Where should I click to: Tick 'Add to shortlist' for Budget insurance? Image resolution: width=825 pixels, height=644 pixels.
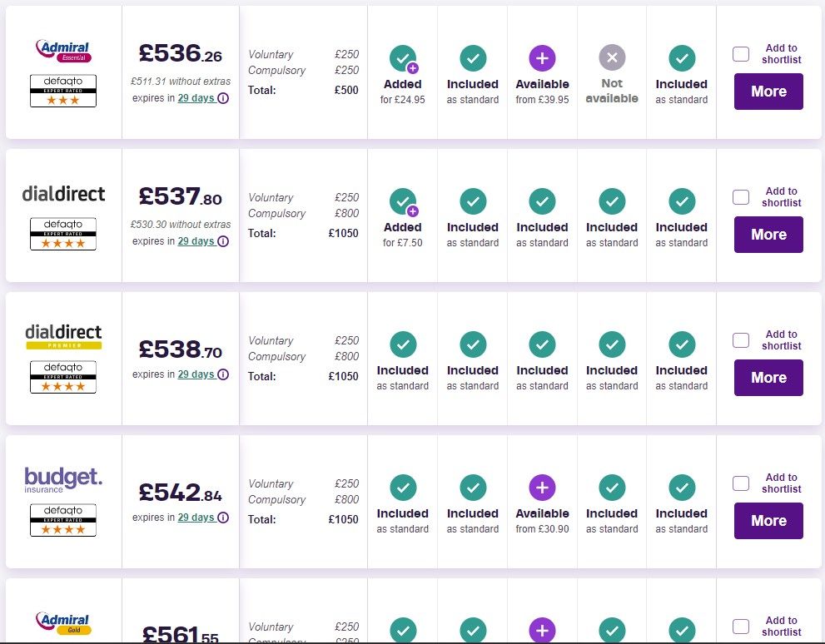tap(741, 483)
